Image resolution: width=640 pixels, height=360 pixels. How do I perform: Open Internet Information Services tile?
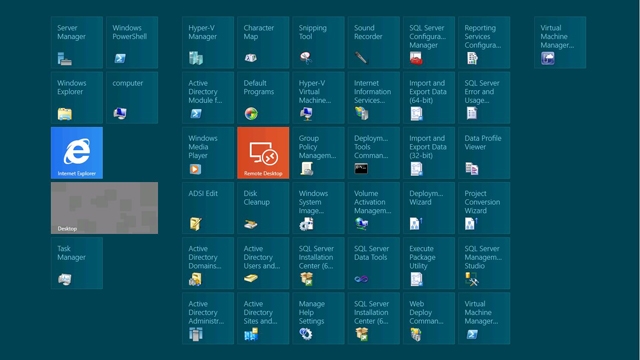[373, 98]
